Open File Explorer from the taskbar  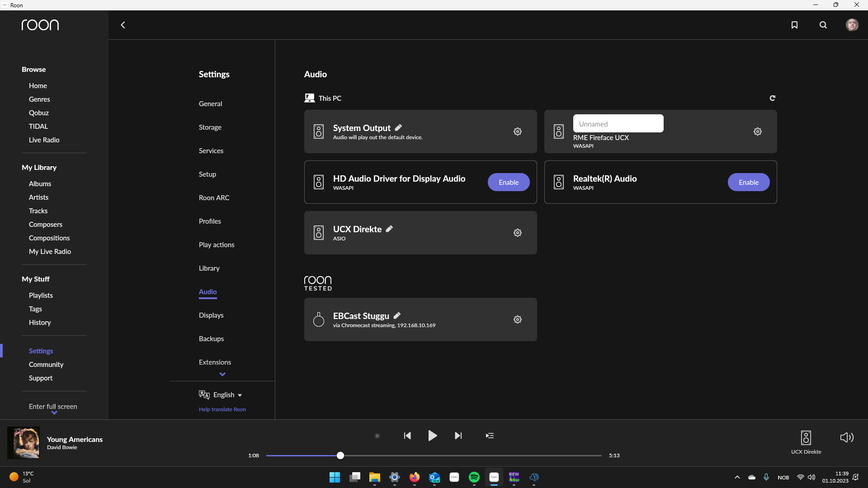click(x=375, y=477)
